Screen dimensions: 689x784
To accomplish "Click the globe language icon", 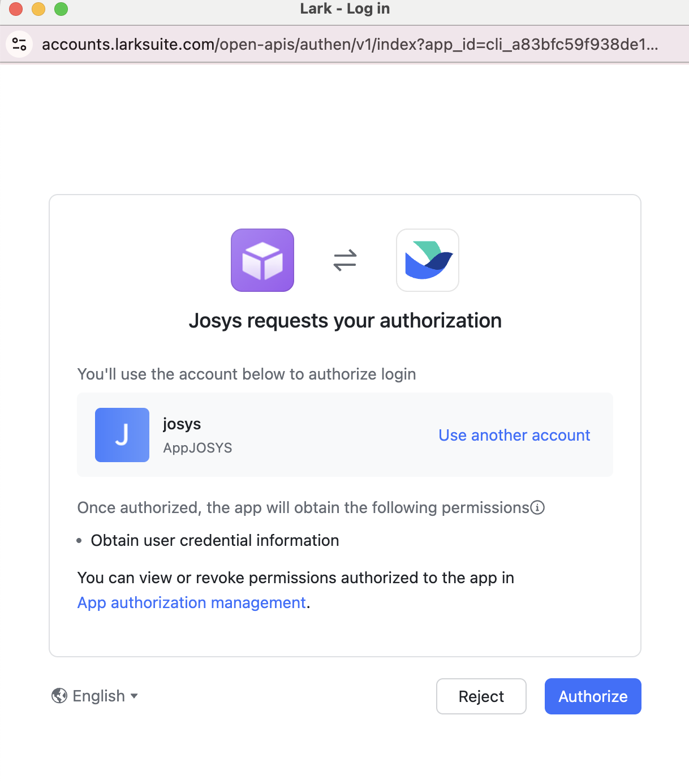I will point(59,696).
